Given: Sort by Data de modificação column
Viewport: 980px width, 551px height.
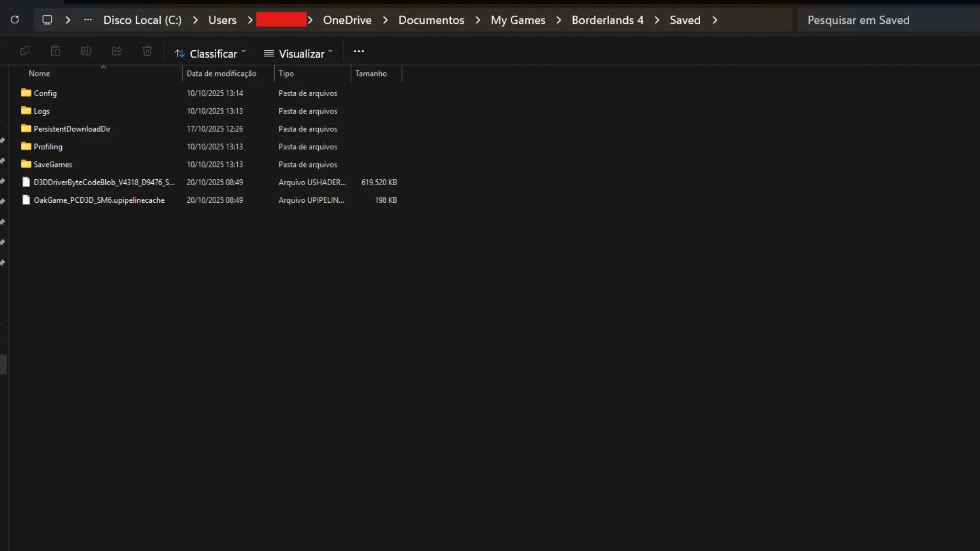Looking at the screenshot, I should click(x=222, y=74).
